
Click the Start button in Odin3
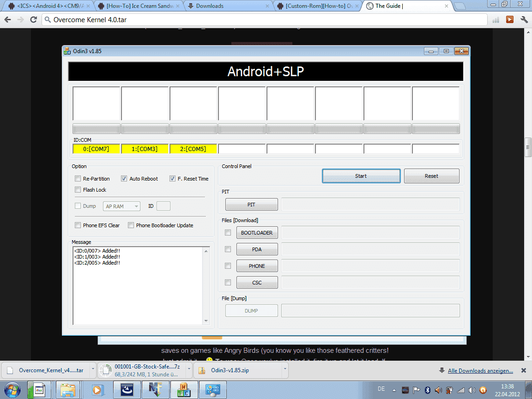tap(361, 176)
